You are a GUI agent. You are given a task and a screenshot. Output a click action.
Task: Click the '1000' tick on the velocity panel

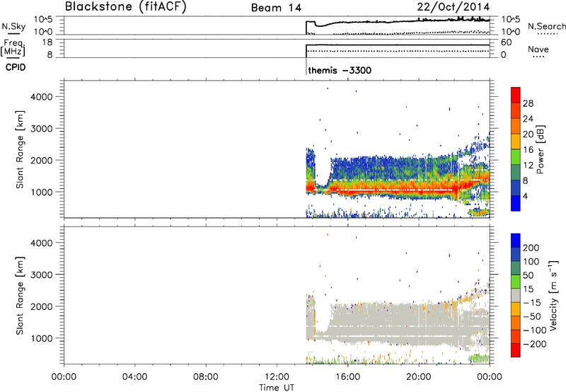[x=41, y=338]
